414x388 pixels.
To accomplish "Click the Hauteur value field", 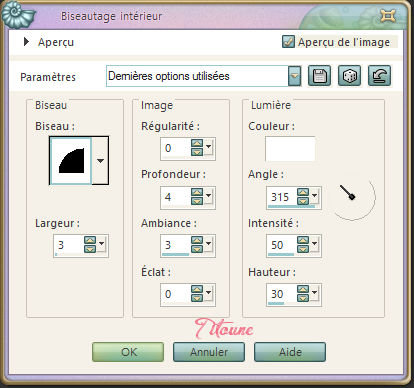I will tap(282, 294).
